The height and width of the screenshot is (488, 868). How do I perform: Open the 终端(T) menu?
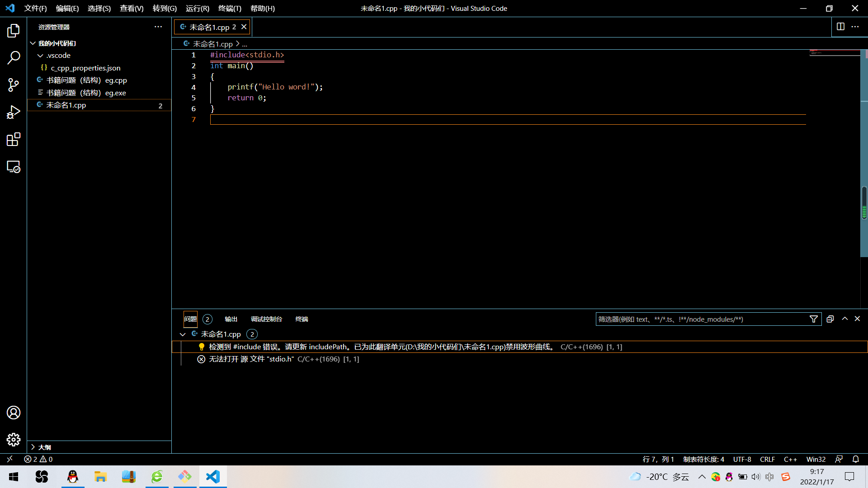point(230,9)
